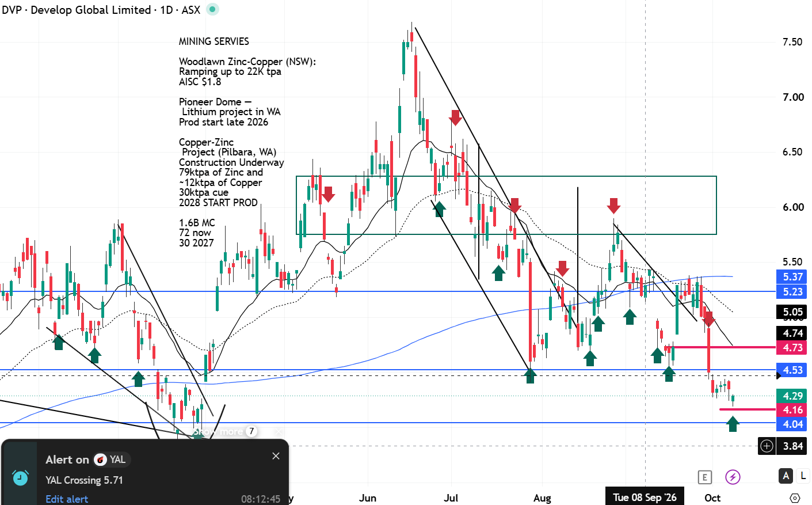This screenshot has height=505, width=812.
Task: Click the alarm clock icon in the alert popup
Action: point(20,478)
